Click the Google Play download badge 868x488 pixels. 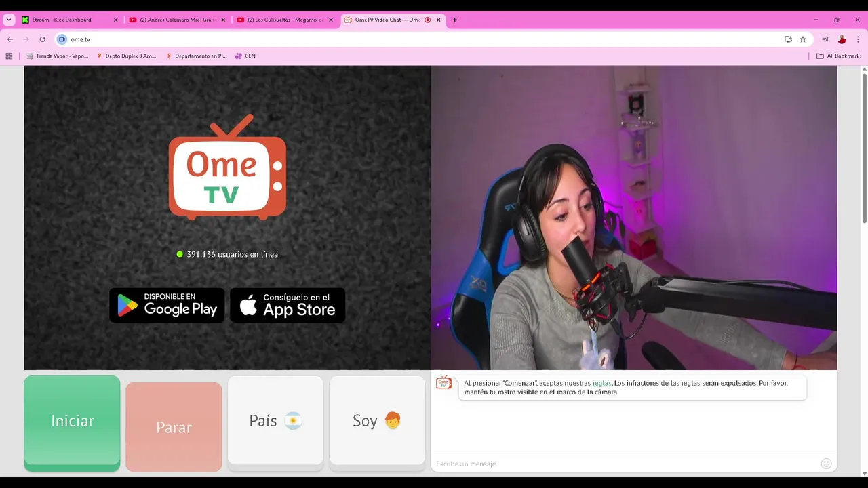[x=167, y=305]
